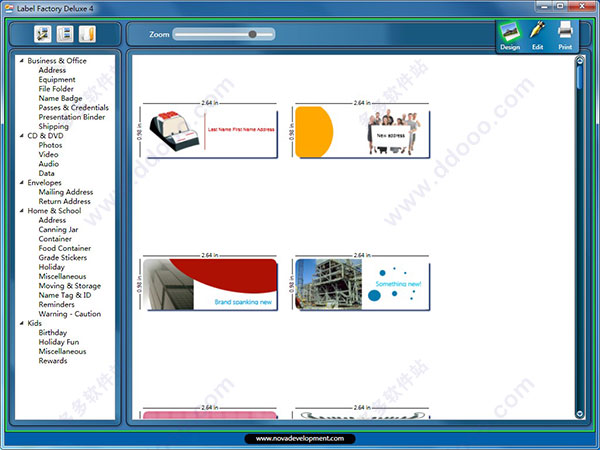Click the second toolbar icon showing a page with thumbnails
The height and width of the screenshot is (450, 600).
[65, 34]
